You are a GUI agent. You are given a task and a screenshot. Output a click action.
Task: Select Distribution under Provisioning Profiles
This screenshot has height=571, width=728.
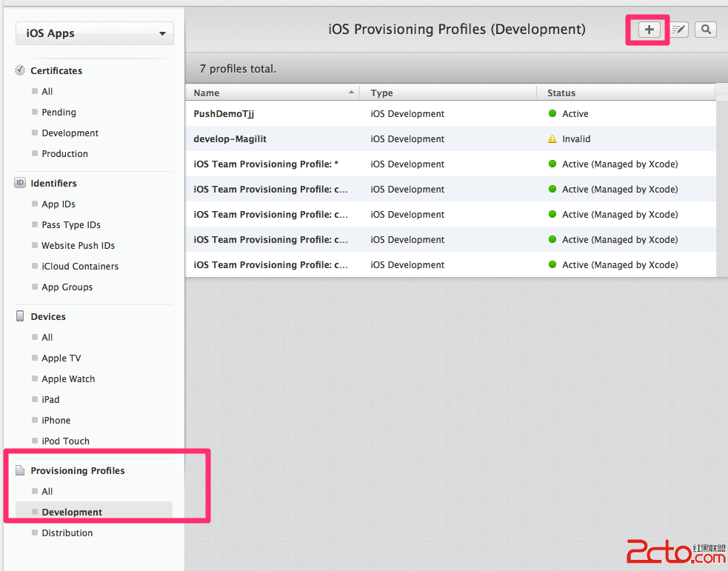coord(67,532)
